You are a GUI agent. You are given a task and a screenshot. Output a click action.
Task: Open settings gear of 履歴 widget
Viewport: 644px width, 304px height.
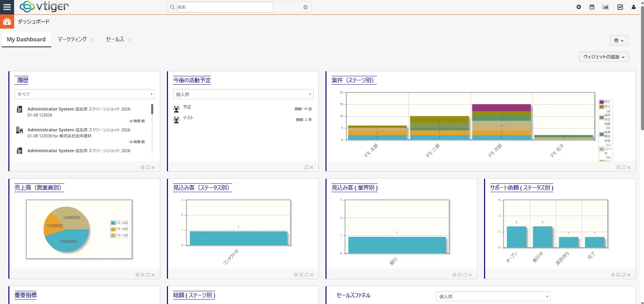[x=142, y=167]
